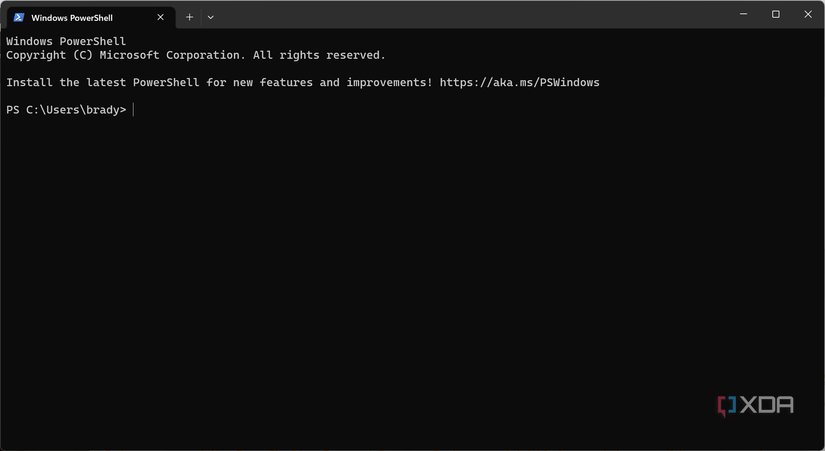Image resolution: width=825 pixels, height=451 pixels.
Task: Click the red bracket XDA logo icon
Action: [x=727, y=405]
